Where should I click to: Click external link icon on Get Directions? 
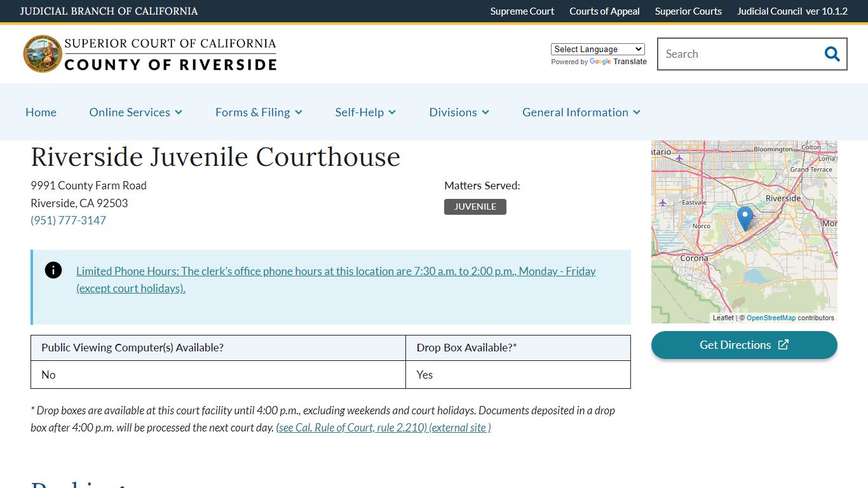pos(783,344)
